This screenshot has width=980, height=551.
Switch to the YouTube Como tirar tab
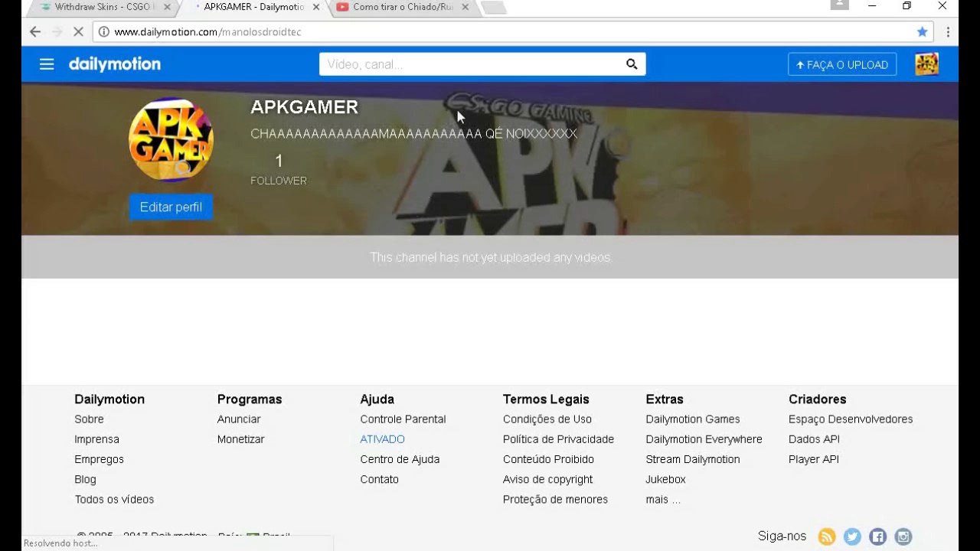[x=403, y=7]
